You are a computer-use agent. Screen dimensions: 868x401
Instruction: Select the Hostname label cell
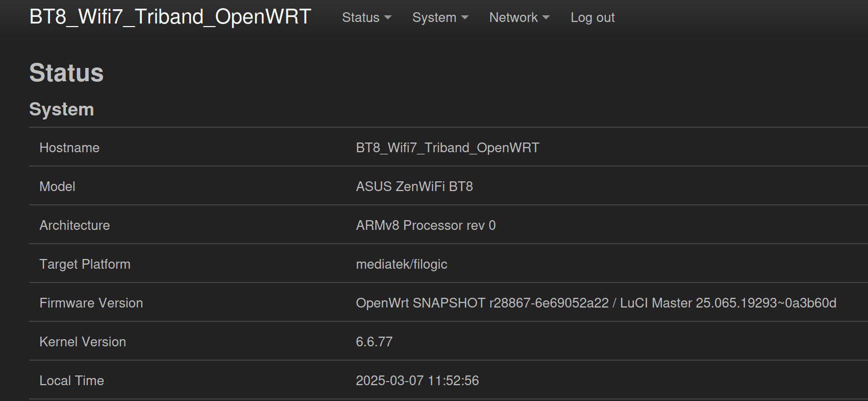69,148
